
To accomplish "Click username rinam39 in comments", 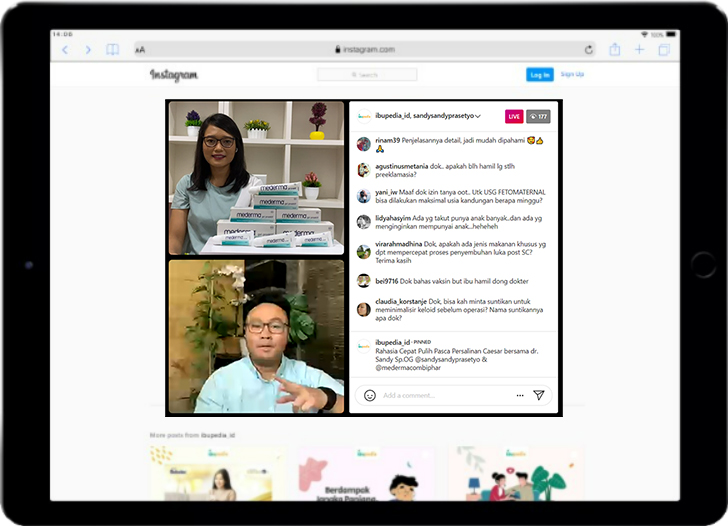I will 388,140.
